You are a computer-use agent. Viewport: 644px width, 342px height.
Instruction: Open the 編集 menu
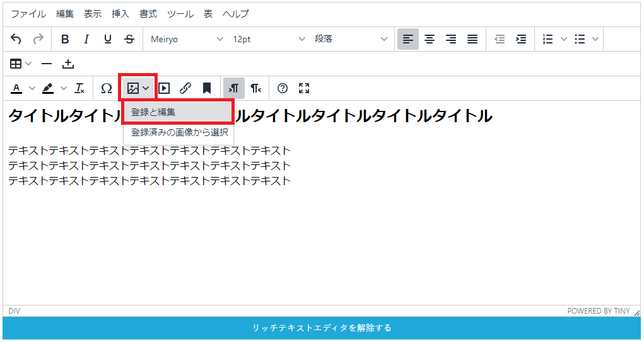coord(65,14)
